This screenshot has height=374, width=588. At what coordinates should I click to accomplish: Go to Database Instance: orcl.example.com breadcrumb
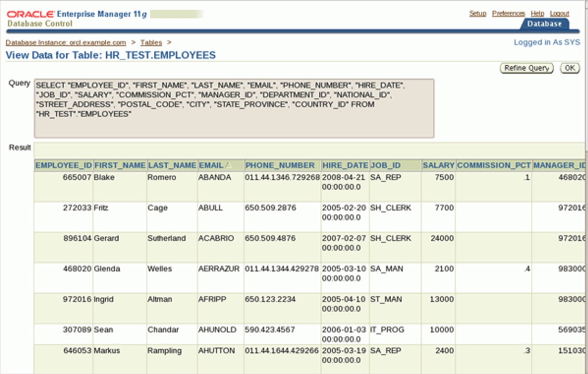point(66,42)
